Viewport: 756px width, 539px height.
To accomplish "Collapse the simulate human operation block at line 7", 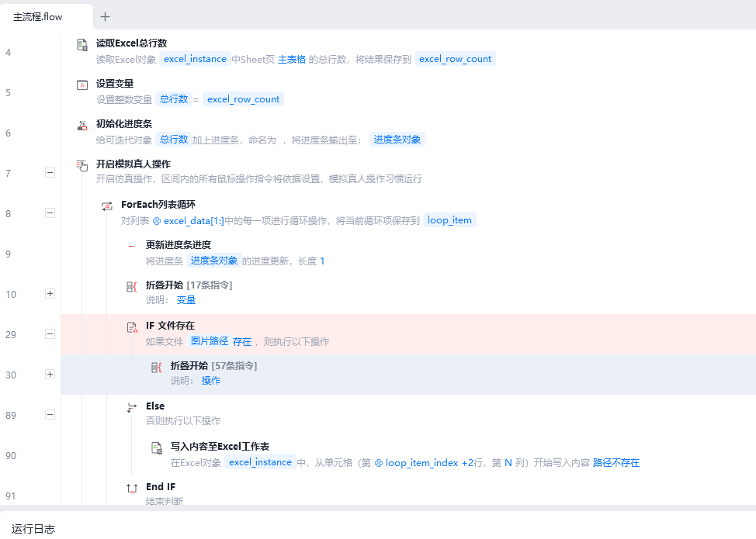I will [x=50, y=173].
